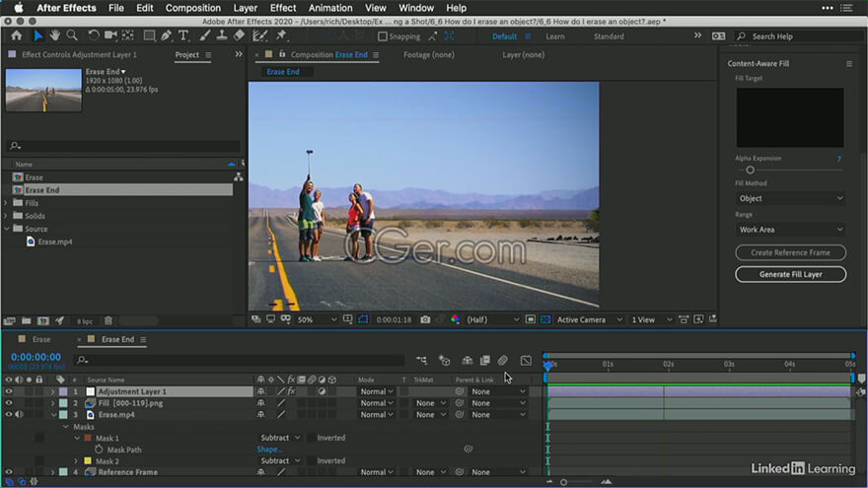Click the Alpha Expansion slider handle
This screenshot has height=488, width=868.
pyautogui.click(x=750, y=170)
